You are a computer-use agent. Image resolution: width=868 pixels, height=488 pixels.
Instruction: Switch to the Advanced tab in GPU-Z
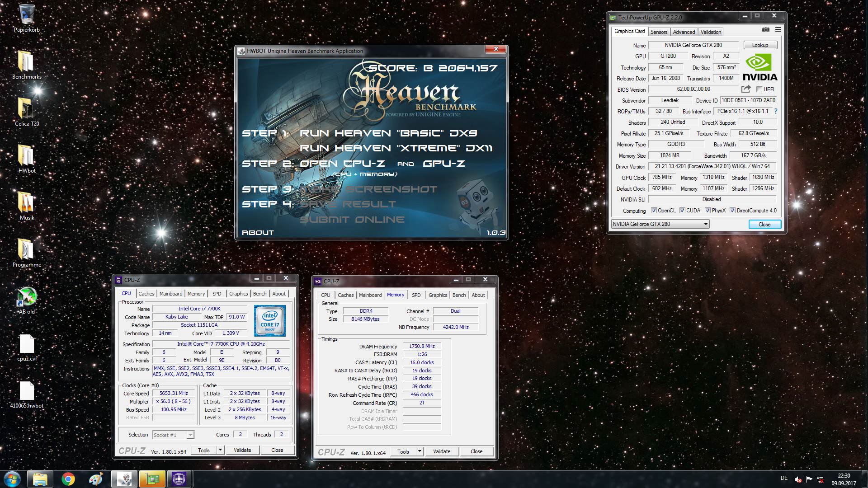click(684, 32)
